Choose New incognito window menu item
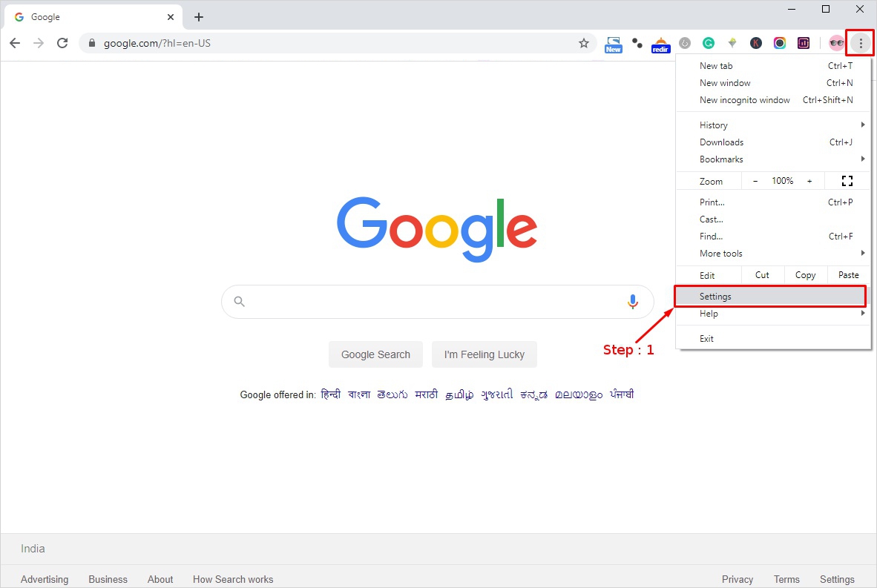This screenshot has height=588, width=877. point(745,100)
